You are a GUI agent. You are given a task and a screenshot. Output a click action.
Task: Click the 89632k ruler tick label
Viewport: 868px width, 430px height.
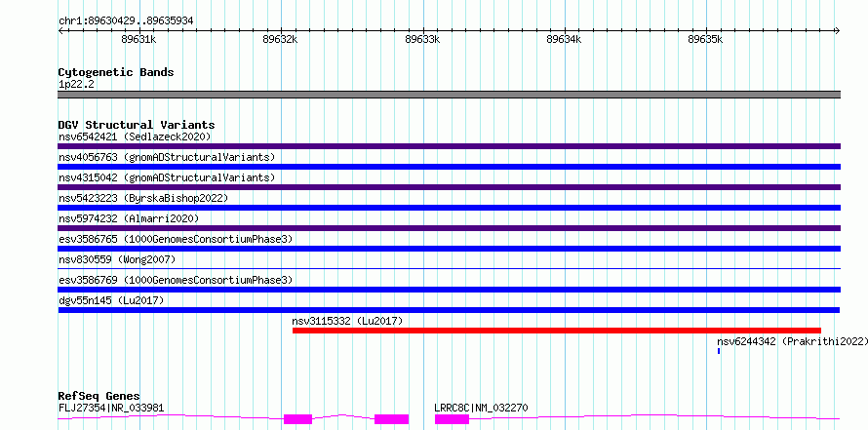[x=280, y=39]
